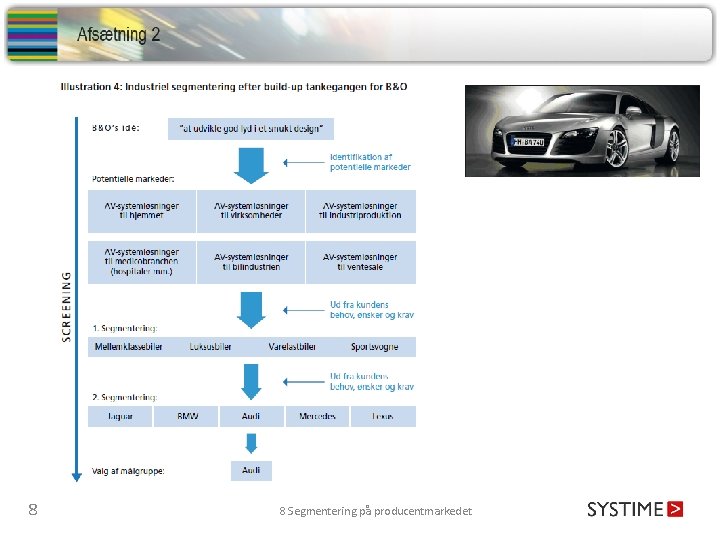
Task: Select the Mercedes brand box
Action: pos(317,416)
